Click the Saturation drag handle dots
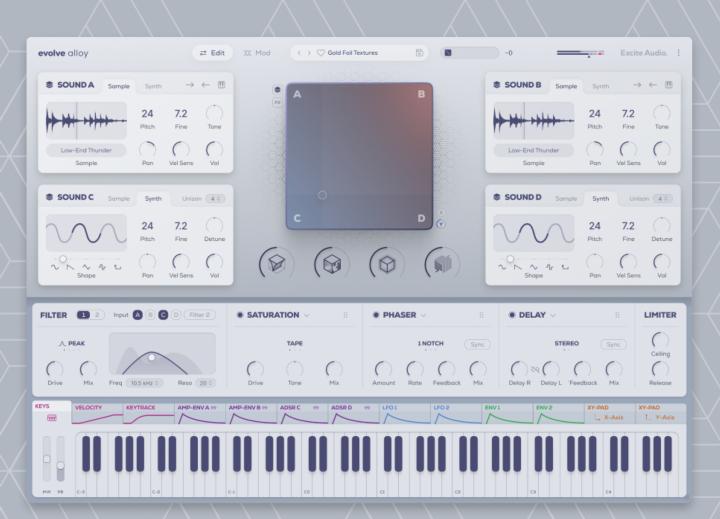Image resolution: width=720 pixels, height=519 pixels. click(346, 315)
